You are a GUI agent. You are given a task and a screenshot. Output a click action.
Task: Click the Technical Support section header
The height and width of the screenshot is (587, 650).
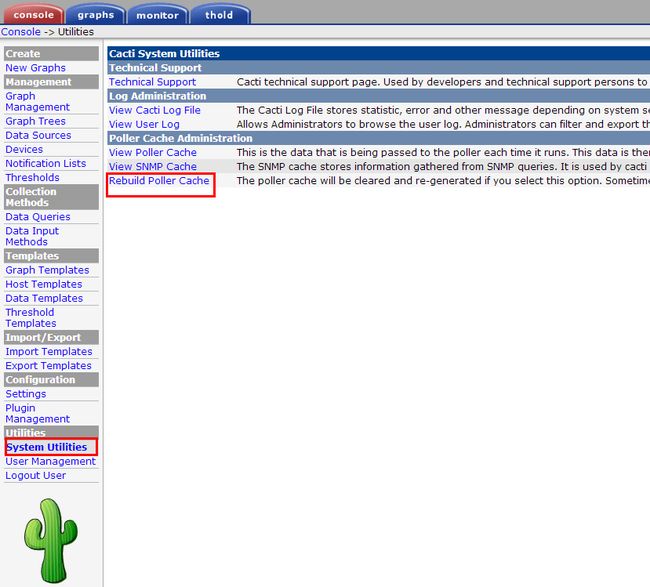coord(155,68)
